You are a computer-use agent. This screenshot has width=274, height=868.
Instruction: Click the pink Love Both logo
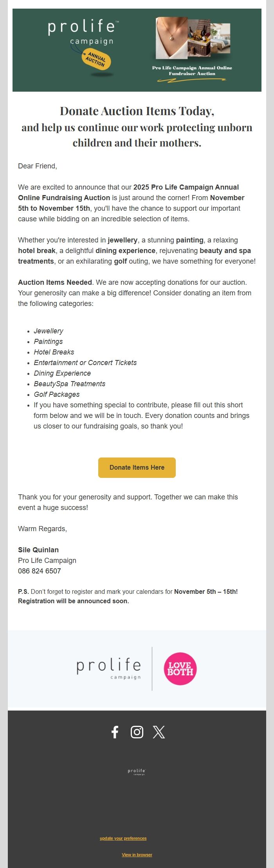180,669
